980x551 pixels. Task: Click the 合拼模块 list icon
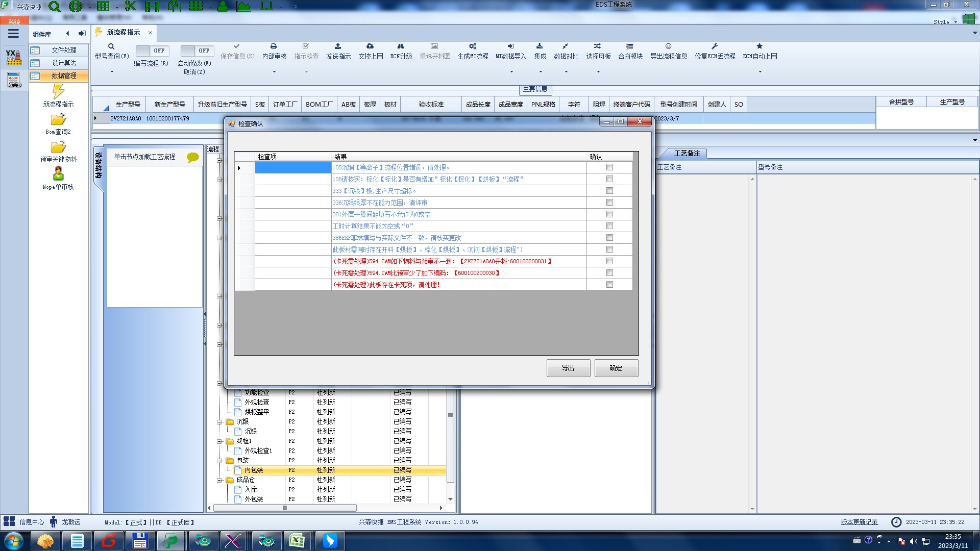point(630,46)
